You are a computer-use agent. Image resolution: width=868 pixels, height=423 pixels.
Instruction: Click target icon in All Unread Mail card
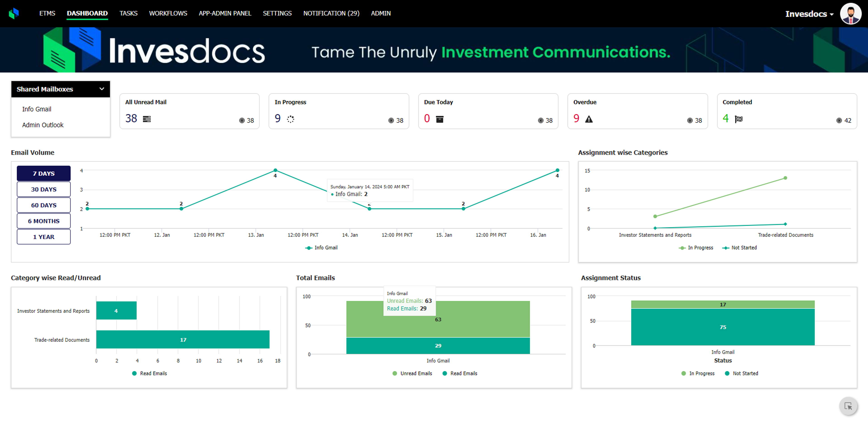242,121
